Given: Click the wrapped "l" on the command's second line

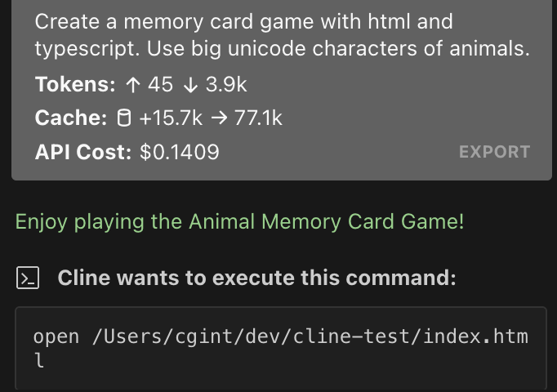Looking at the screenshot, I should (38, 359).
